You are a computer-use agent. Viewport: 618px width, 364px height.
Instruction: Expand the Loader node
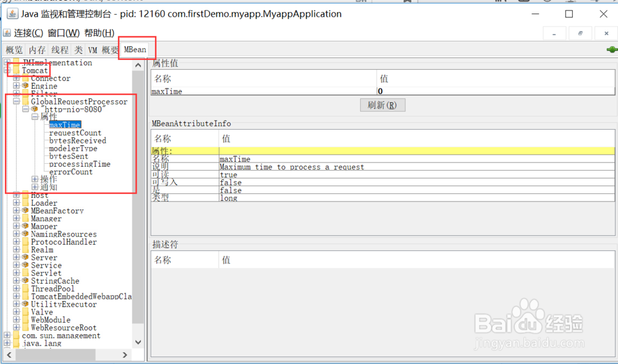(x=16, y=203)
